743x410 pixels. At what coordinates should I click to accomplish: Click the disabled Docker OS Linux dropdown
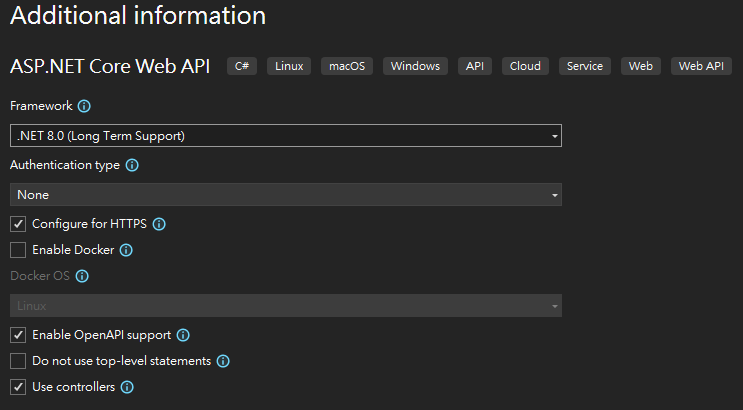pyautogui.click(x=285, y=306)
